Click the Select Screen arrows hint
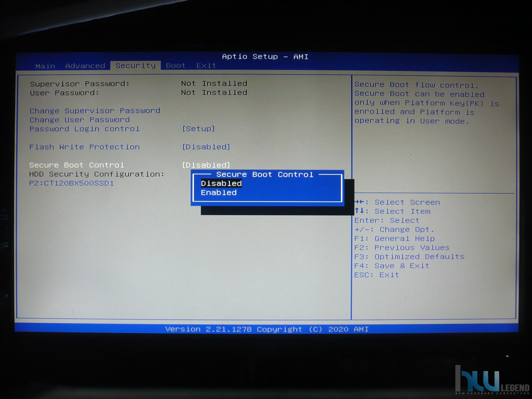This screenshot has width=532, height=399. 397,202
